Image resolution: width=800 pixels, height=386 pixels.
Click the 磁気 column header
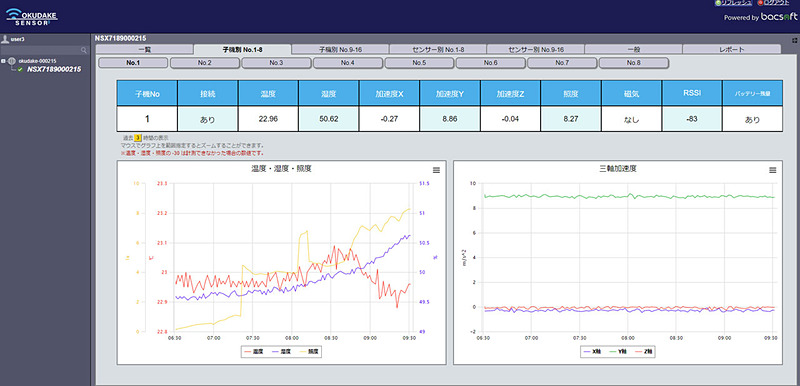632,93
